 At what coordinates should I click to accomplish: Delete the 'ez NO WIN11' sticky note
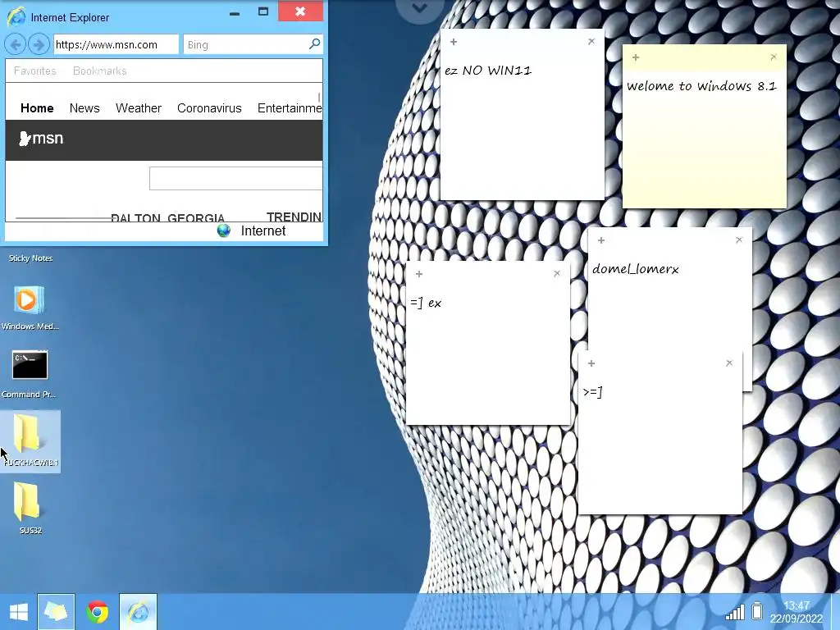(591, 41)
